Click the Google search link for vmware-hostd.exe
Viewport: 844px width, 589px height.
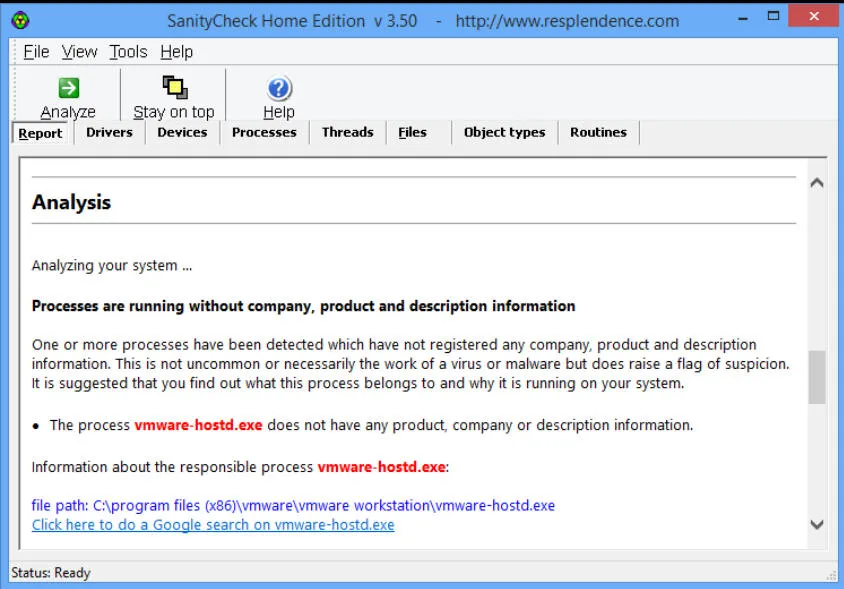[x=213, y=525]
